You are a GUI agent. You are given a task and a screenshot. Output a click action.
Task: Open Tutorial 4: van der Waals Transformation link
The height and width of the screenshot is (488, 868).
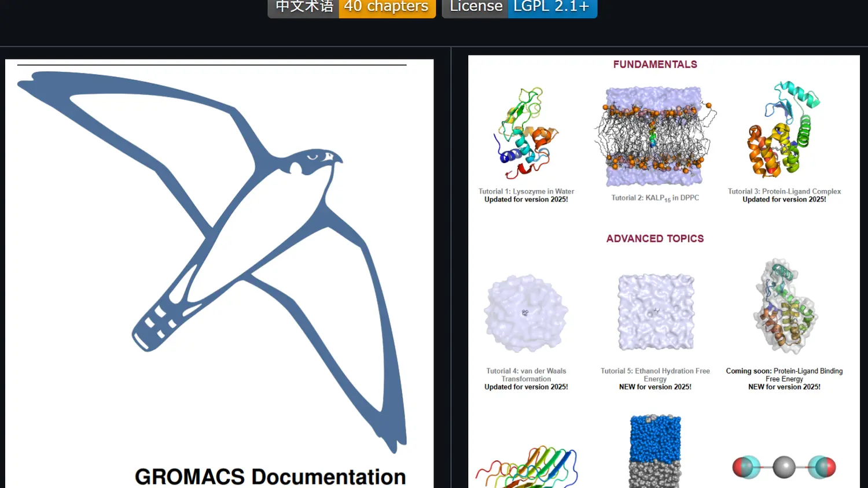pyautogui.click(x=526, y=375)
